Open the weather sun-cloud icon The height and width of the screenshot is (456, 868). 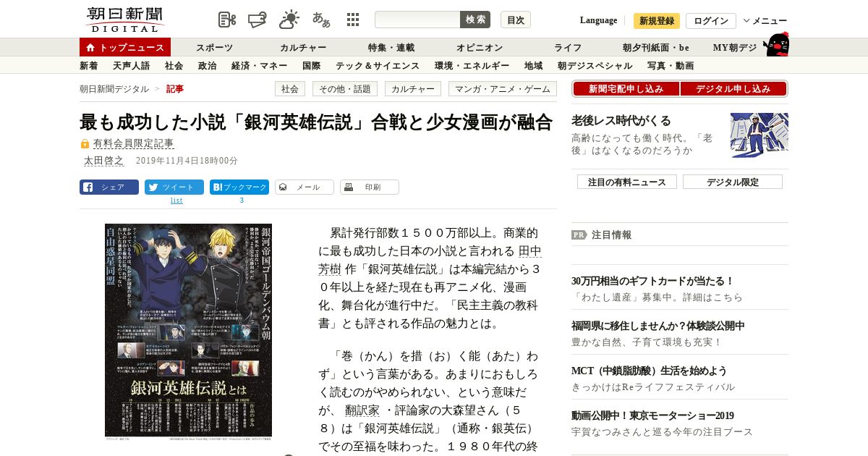[x=289, y=20]
